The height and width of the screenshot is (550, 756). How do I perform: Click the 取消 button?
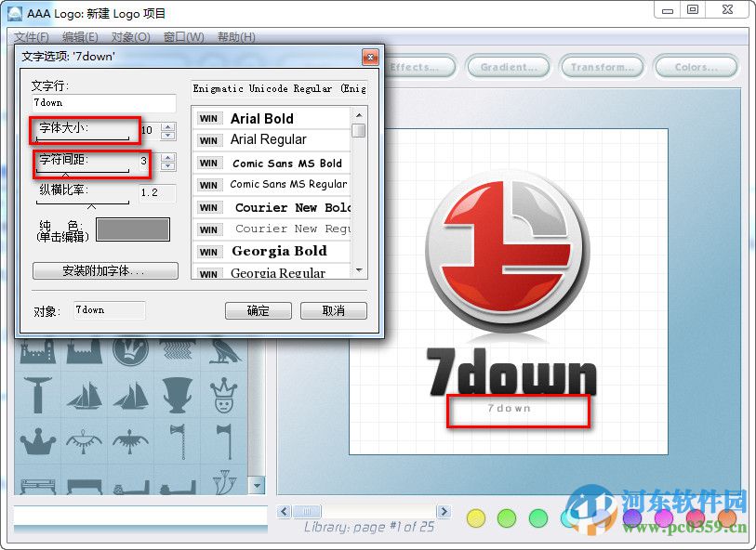[333, 310]
